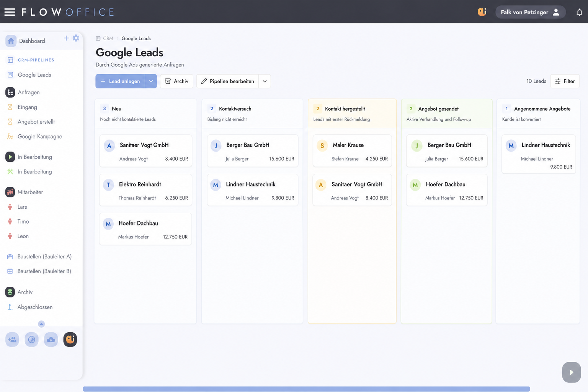Collapse sidebar with up-arrow circle
Viewport: 588px width, 392px height.
click(x=41, y=324)
